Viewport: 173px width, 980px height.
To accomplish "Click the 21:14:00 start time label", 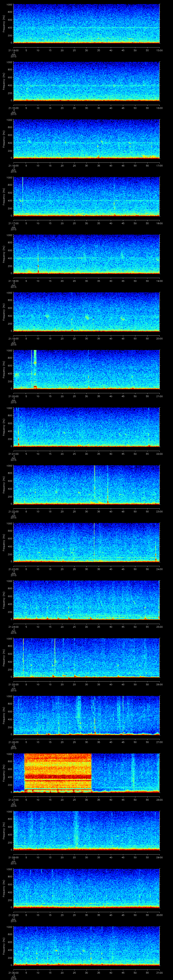I will (13, 50).
